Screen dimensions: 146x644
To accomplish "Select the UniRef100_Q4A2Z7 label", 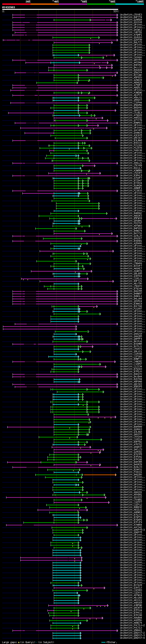I will click(131, 110).
